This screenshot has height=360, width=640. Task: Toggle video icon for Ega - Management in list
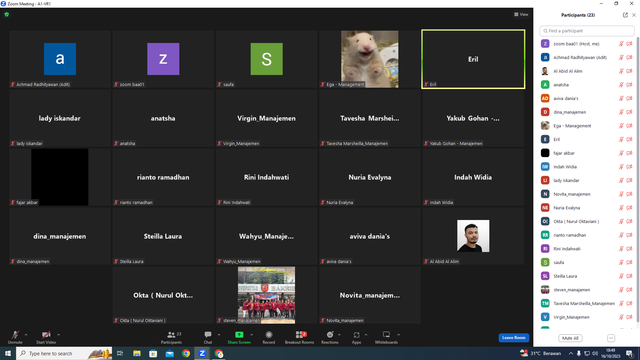[629, 126]
